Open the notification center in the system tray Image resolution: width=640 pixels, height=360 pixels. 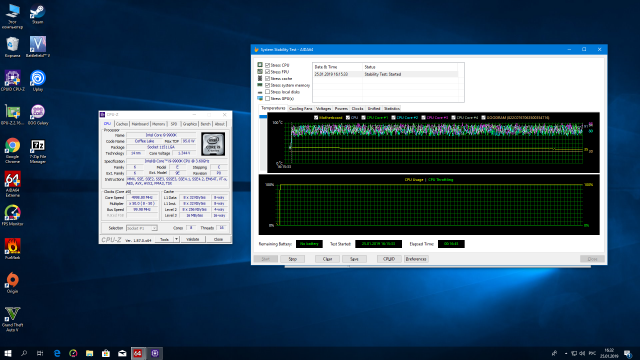(x=628, y=353)
